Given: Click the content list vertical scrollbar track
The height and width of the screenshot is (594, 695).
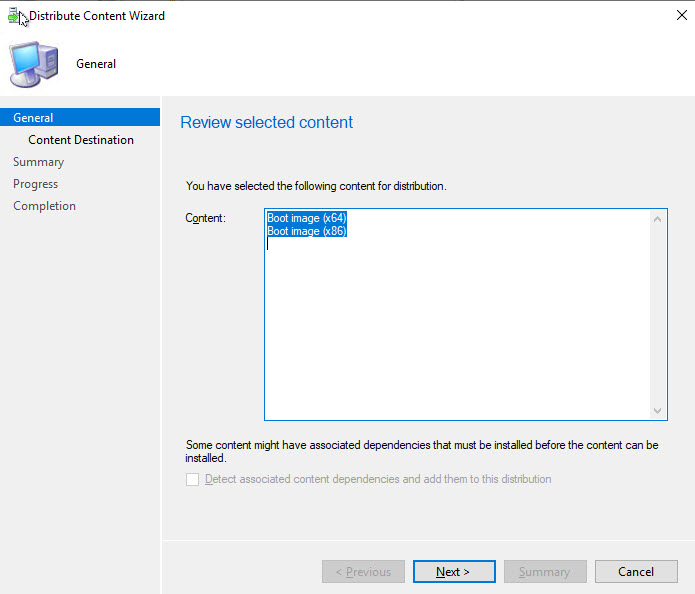Looking at the screenshot, I should (658, 315).
